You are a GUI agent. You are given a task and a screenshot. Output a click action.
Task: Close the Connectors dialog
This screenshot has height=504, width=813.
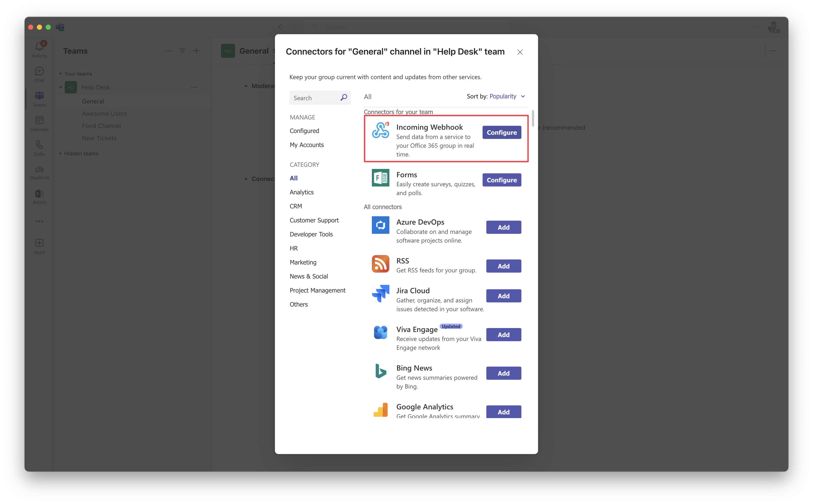click(520, 52)
